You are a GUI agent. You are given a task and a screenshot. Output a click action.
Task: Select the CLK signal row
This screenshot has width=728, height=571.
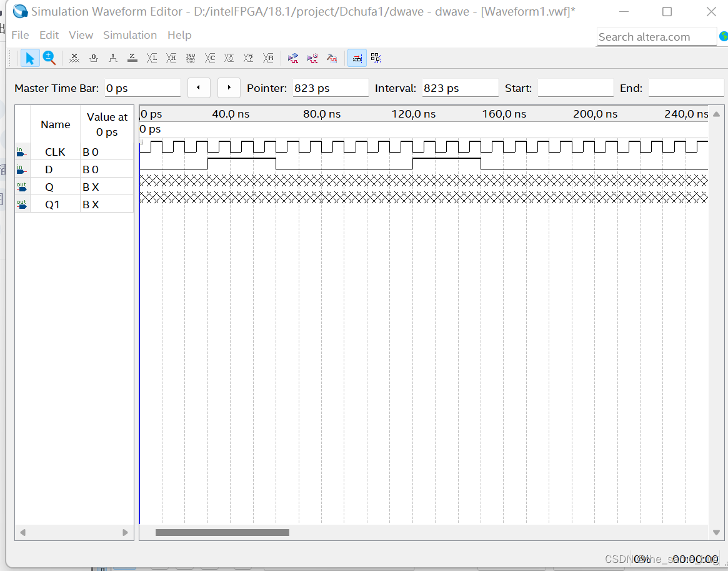(74, 152)
